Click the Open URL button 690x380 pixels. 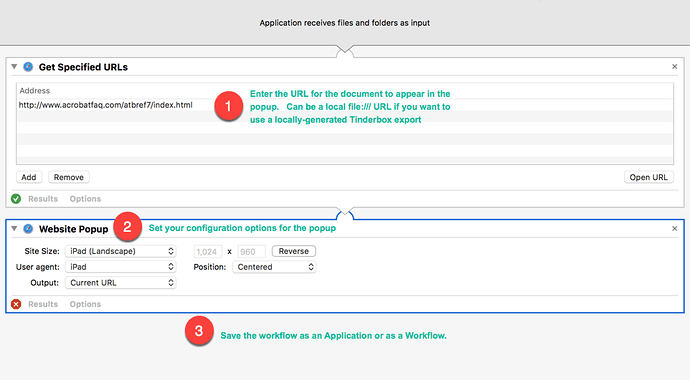click(x=648, y=177)
